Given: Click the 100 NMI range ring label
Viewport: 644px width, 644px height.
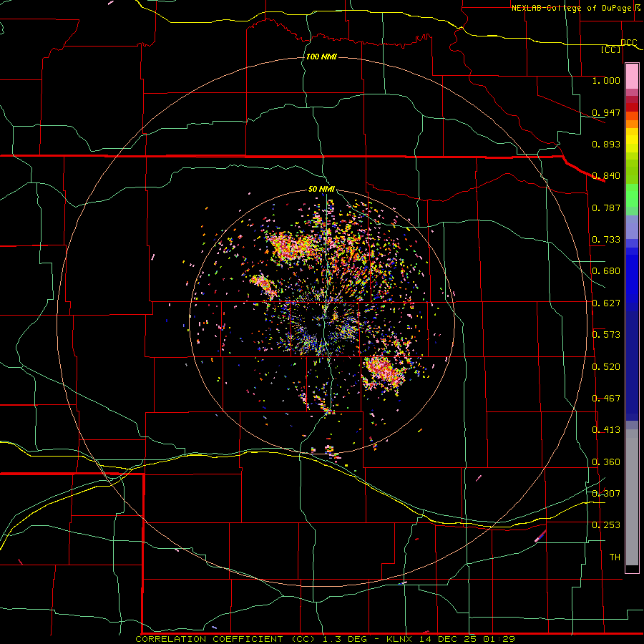Looking at the screenshot, I should click(321, 57).
